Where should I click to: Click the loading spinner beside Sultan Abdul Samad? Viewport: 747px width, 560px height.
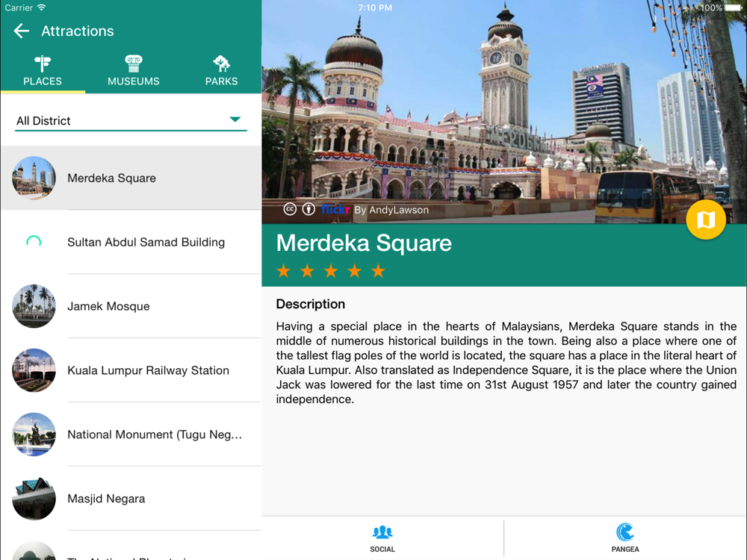(x=34, y=241)
